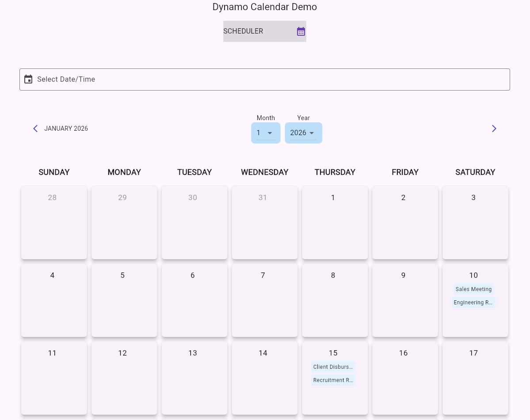Select day 1 in the calendar grid
This screenshot has width=530, height=420.
click(335, 222)
